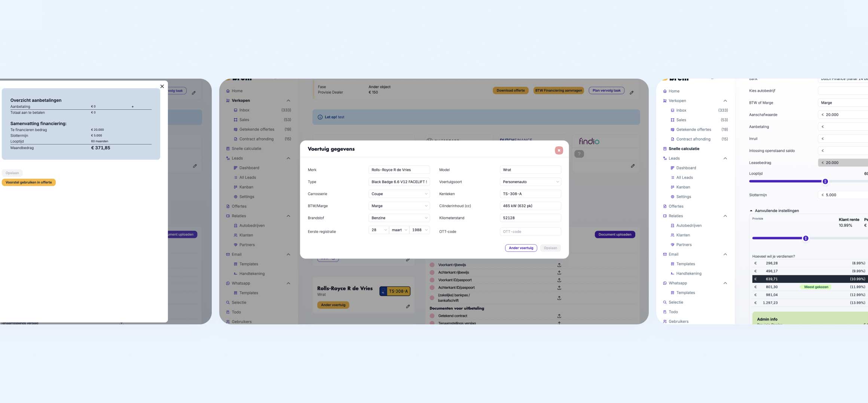Open Todo in the right window sidebar
This screenshot has height=403, width=868.
pos(673,312)
